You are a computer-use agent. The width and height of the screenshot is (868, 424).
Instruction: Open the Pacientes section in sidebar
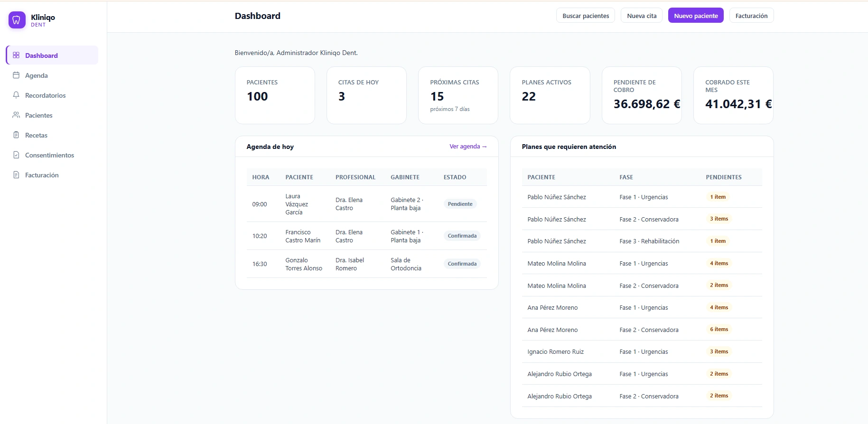[52, 115]
